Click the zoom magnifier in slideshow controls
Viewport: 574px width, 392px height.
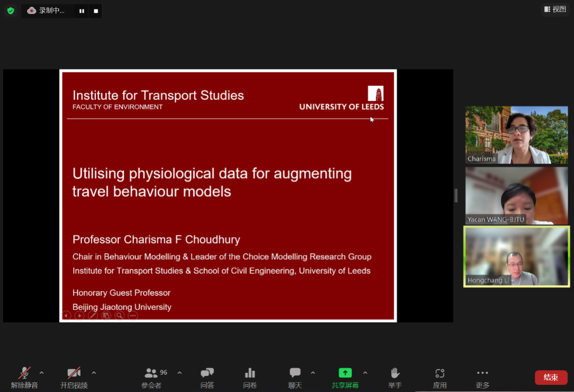[119, 315]
